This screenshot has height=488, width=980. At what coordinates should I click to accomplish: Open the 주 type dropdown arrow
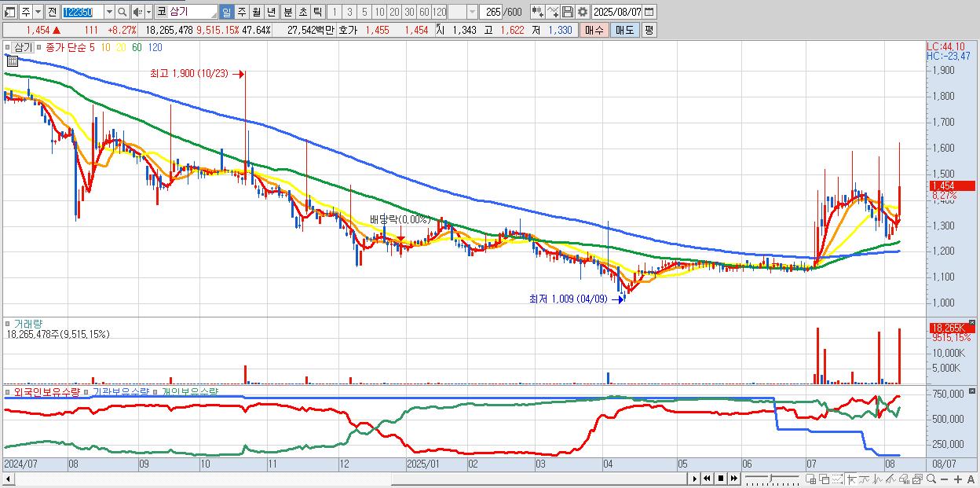pyautogui.click(x=37, y=12)
